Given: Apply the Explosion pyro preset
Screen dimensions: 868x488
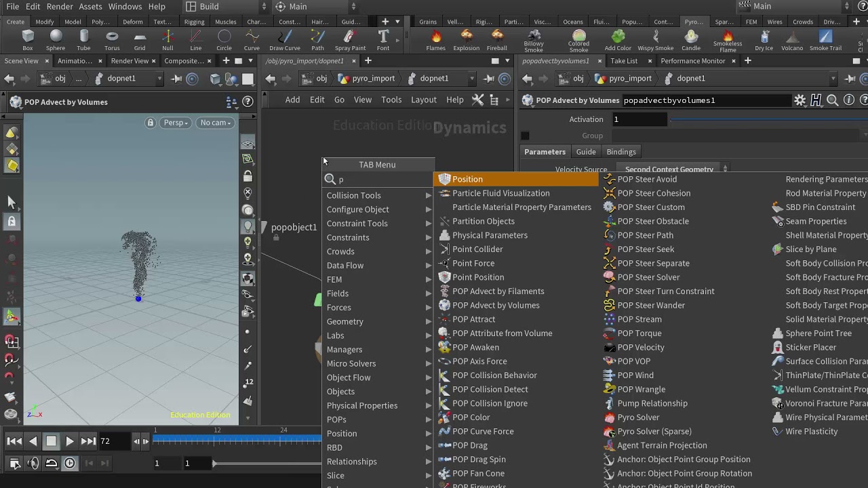Looking at the screenshot, I should coord(466,40).
